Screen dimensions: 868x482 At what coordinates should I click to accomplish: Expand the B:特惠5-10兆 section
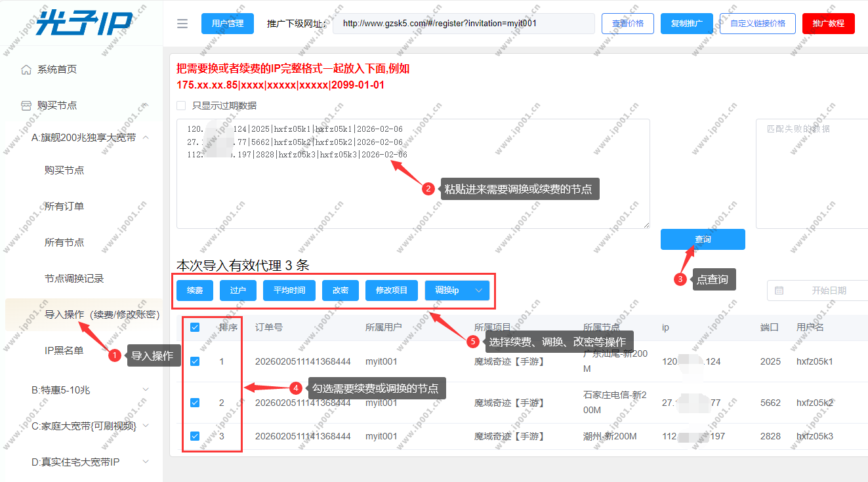click(x=146, y=390)
